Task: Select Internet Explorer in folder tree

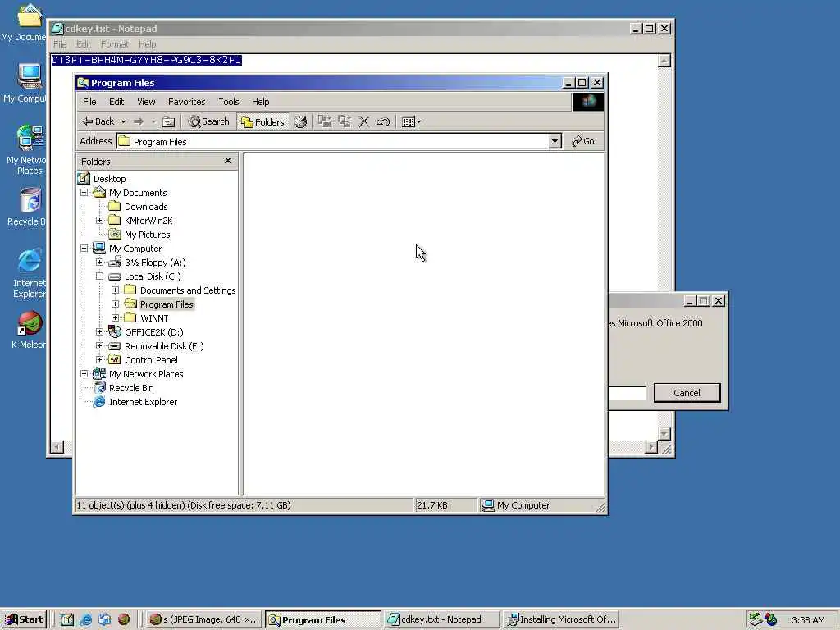Action: pos(143,402)
